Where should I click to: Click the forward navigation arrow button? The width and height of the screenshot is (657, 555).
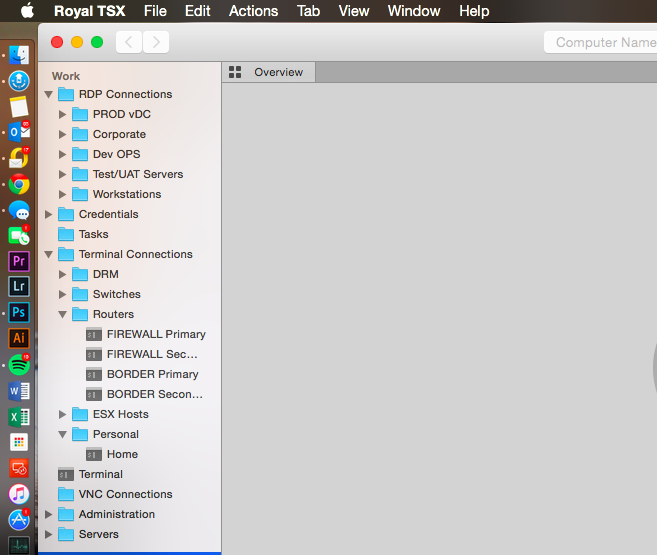156,42
